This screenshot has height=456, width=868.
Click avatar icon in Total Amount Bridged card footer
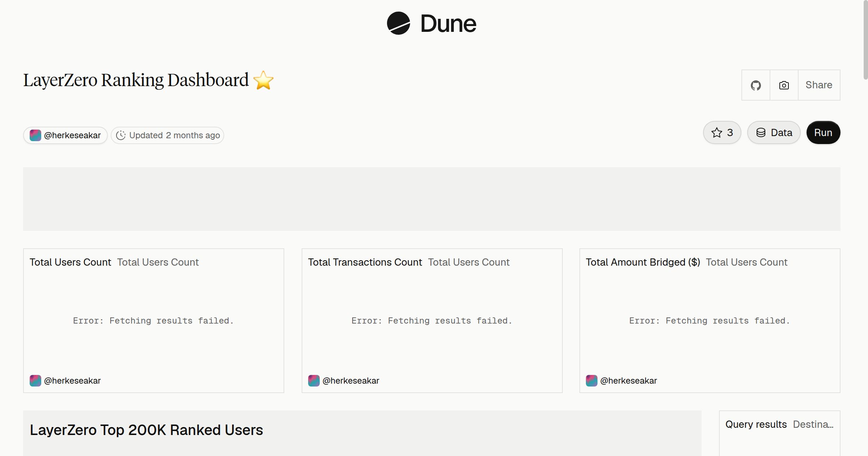(x=591, y=381)
